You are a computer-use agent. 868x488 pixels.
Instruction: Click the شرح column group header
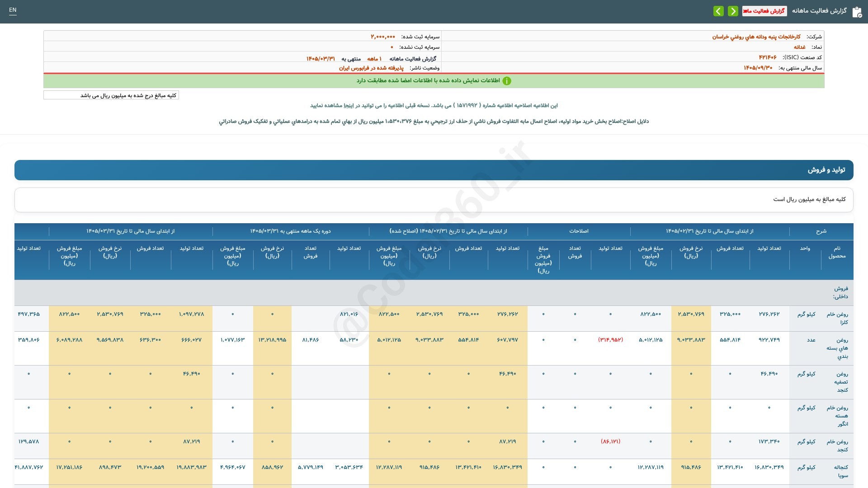(821, 231)
